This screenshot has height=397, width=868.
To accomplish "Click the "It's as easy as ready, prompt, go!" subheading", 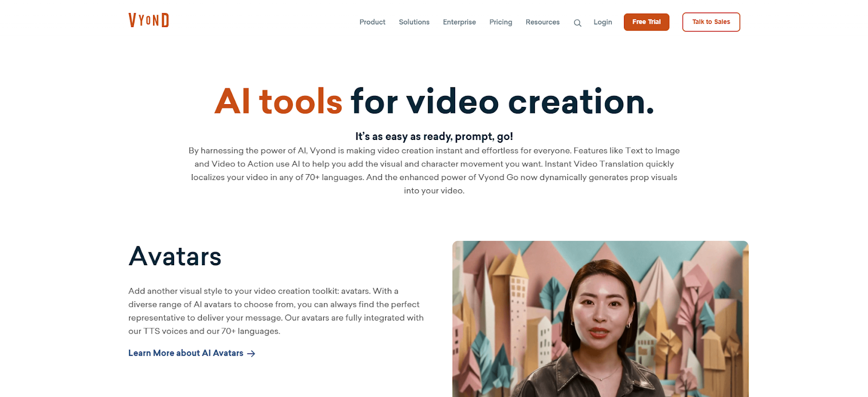I will (x=434, y=137).
